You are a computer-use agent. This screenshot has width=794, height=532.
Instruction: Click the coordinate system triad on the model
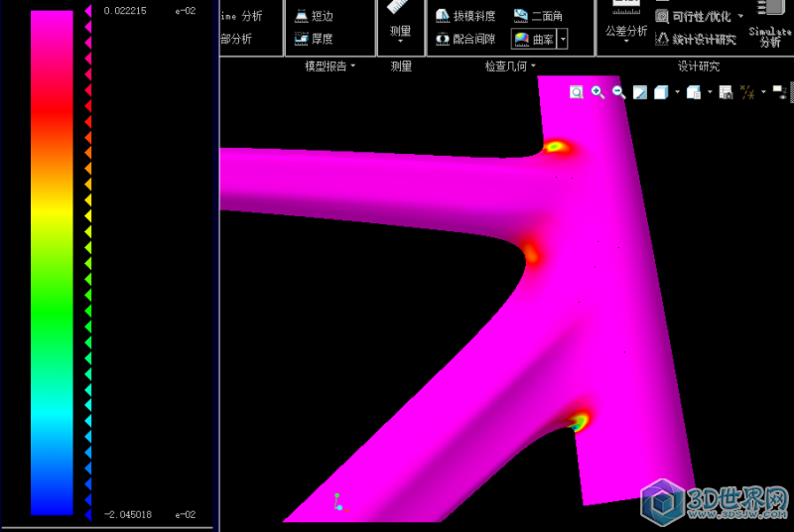[339, 502]
